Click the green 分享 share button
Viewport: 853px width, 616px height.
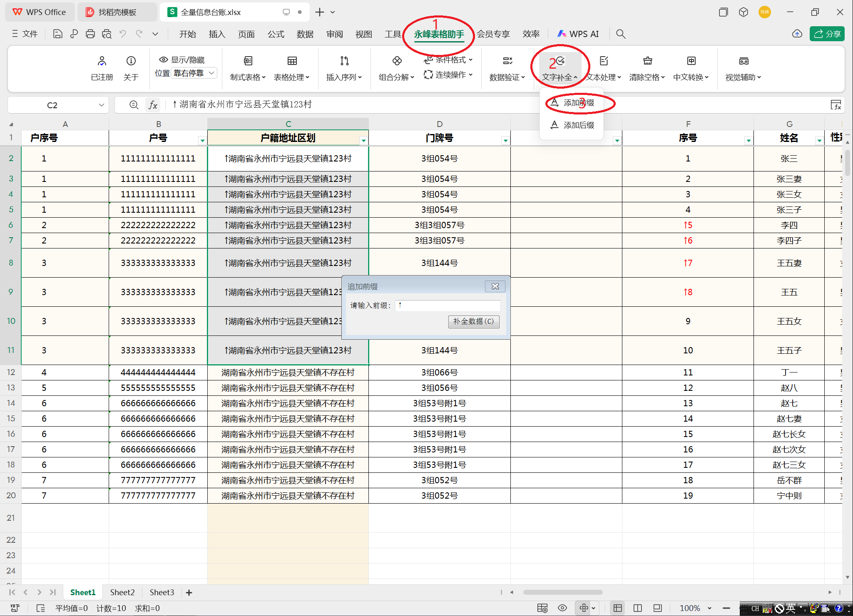(x=827, y=34)
